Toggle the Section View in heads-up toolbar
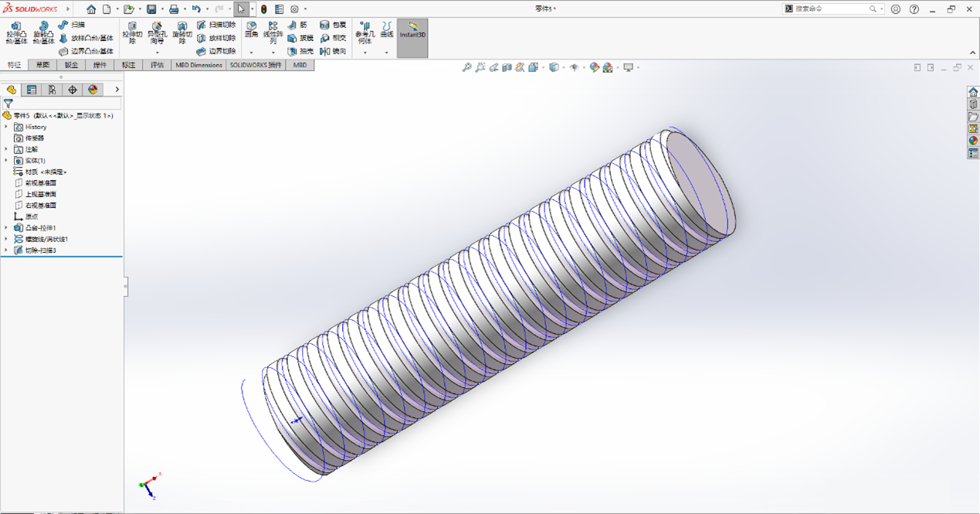This screenshot has width=980, height=514. click(505, 67)
